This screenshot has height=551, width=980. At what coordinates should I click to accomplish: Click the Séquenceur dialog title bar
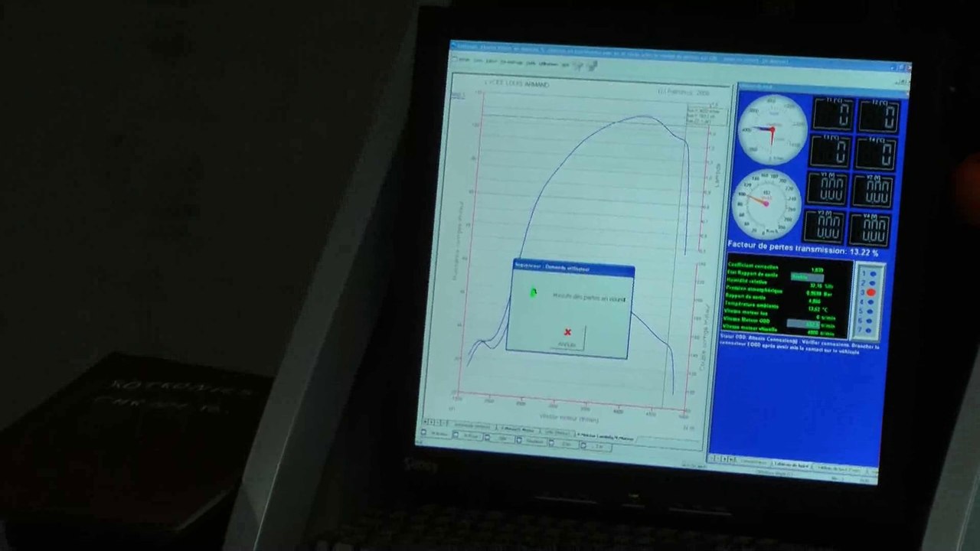point(573,268)
